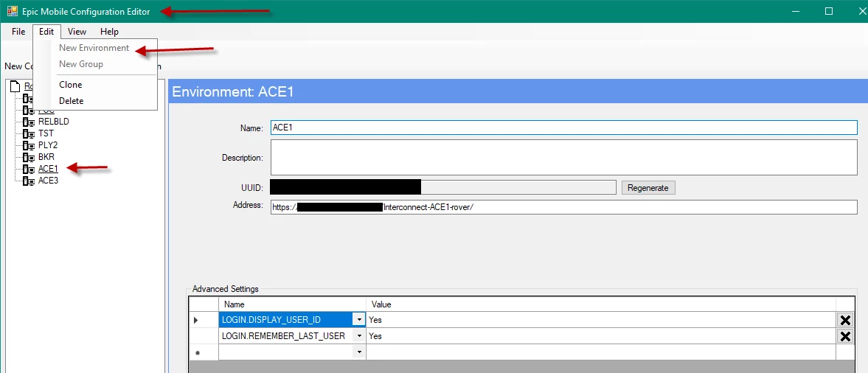Open the File menu
Viewport: 868px width, 373px height.
(x=18, y=32)
